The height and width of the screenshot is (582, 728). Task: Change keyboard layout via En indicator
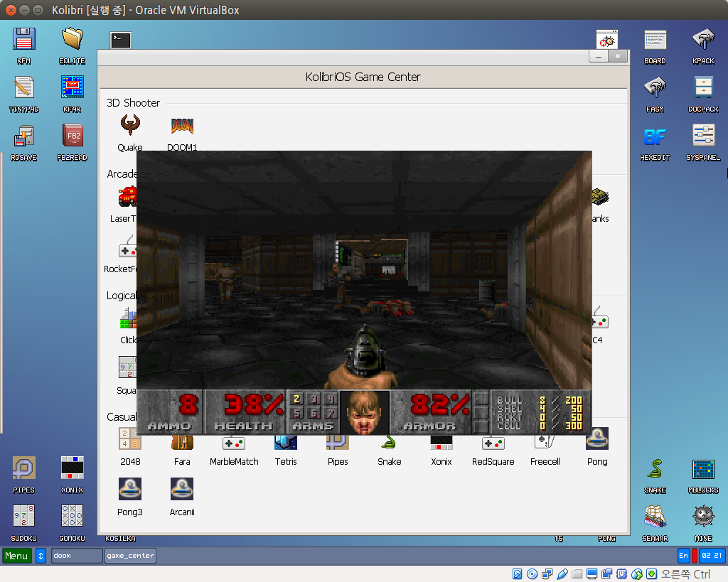(683, 556)
